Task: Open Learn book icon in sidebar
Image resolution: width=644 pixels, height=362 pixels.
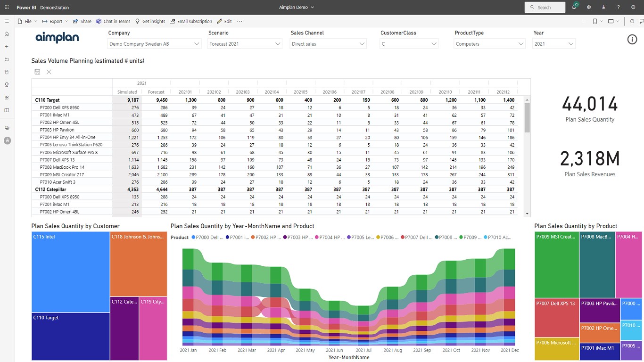Action: click(x=7, y=110)
